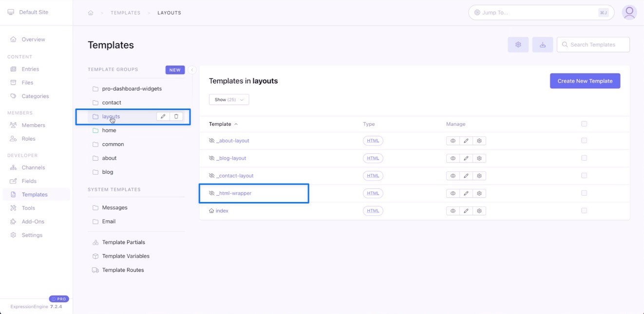View the index template with its eye icon
This screenshot has width=644, height=314.
coord(453,210)
